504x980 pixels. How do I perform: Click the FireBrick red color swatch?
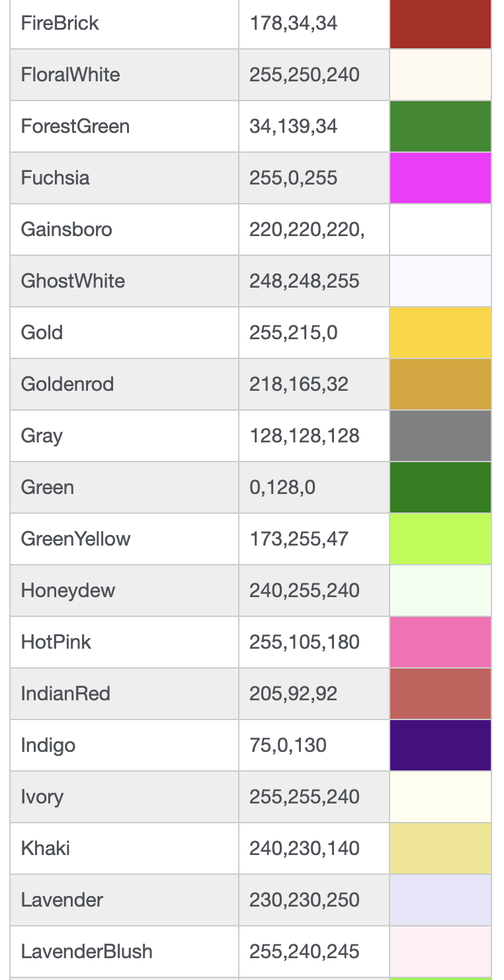[x=440, y=24]
